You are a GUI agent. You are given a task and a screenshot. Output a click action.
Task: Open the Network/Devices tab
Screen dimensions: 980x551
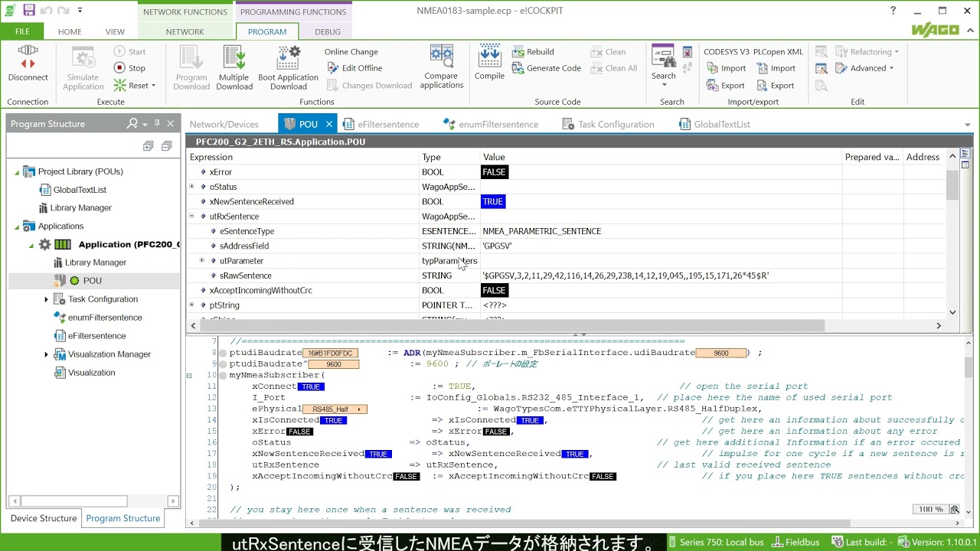pyautogui.click(x=224, y=124)
